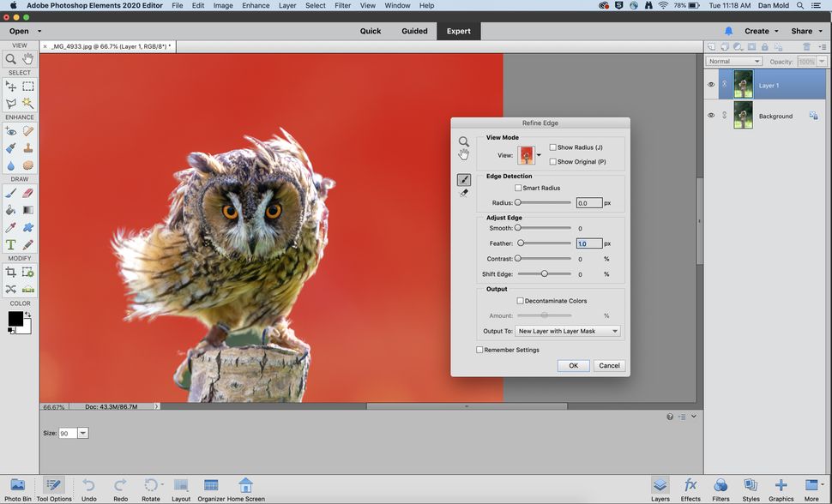Pick the Eyedropper tool
Viewport: 832px width, 504px height.
point(10,227)
